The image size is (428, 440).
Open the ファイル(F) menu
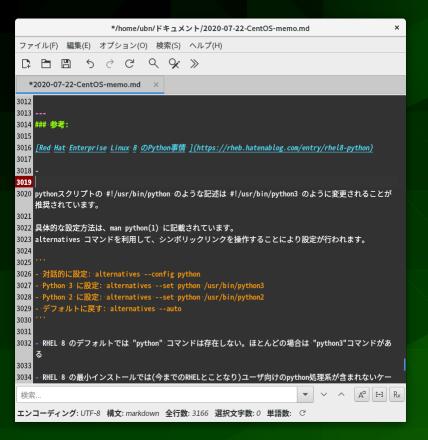tap(39, 45)
